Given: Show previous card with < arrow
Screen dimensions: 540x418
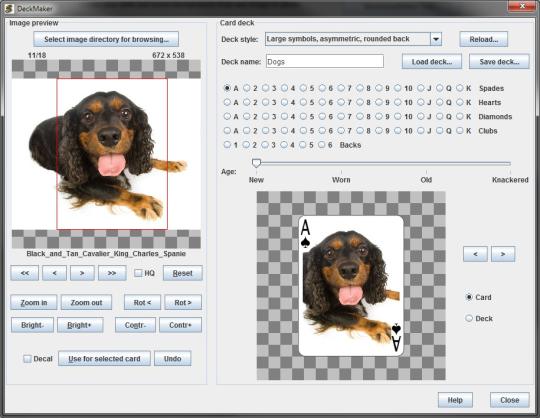Looking at the screenshot, I should [475, 254].
